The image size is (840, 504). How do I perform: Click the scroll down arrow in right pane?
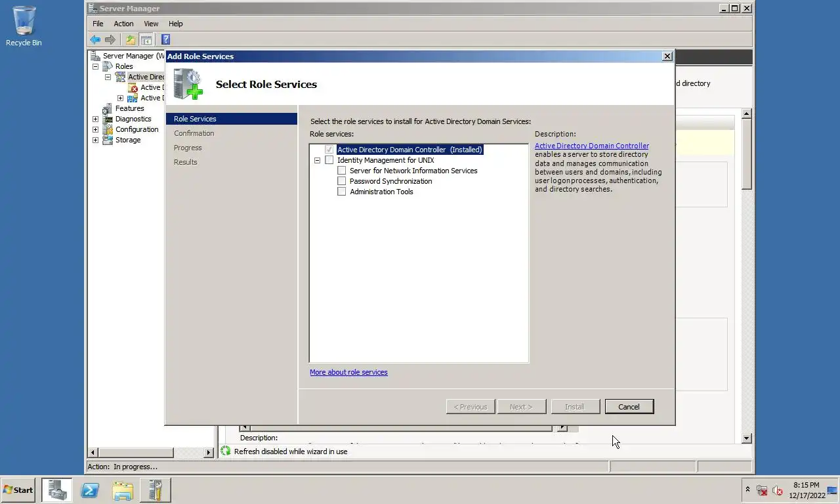(746, 438)
